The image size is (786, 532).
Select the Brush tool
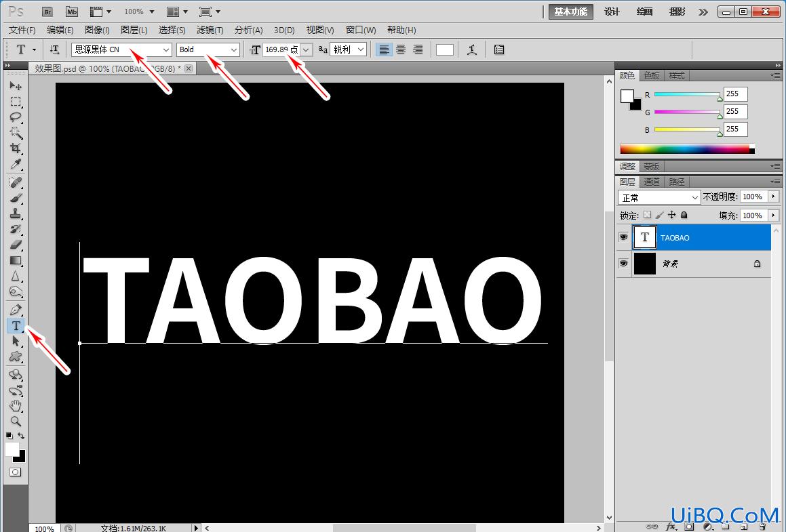(16, 198)
